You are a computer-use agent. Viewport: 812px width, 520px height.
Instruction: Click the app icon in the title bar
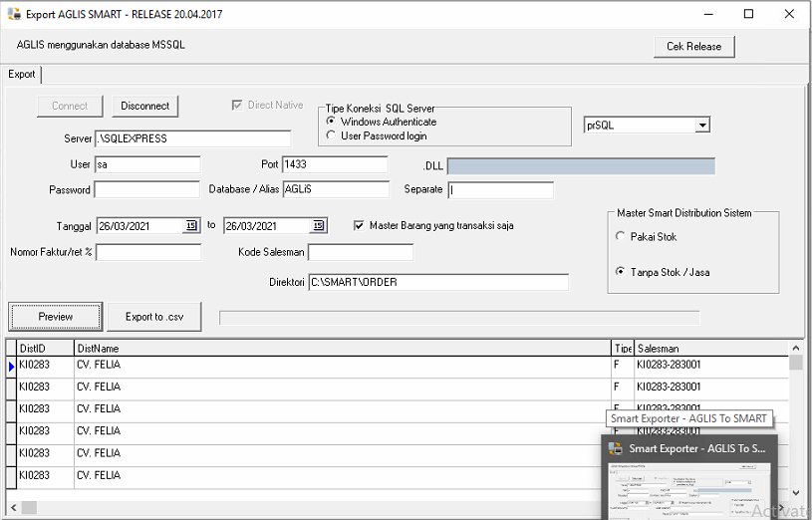(x=14, y=14)
